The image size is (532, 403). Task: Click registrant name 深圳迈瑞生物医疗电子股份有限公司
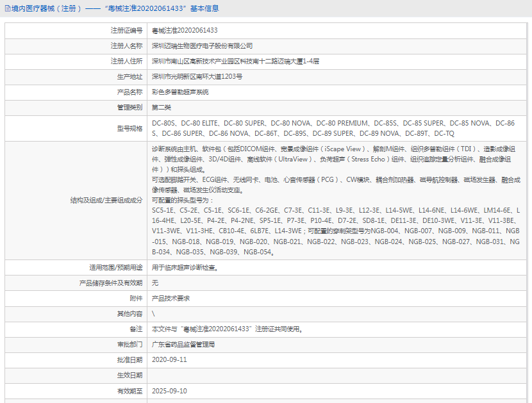tap(202, 45)
